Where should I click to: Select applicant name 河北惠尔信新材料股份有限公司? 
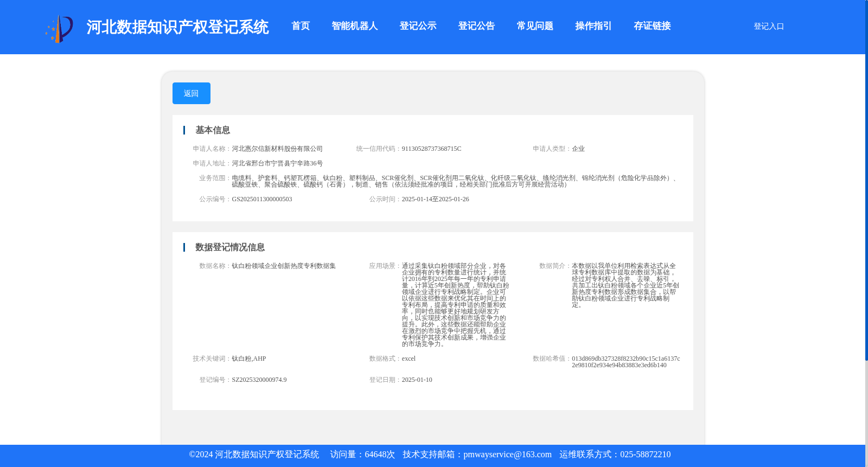pyautogui.click(x=277, y=149)
